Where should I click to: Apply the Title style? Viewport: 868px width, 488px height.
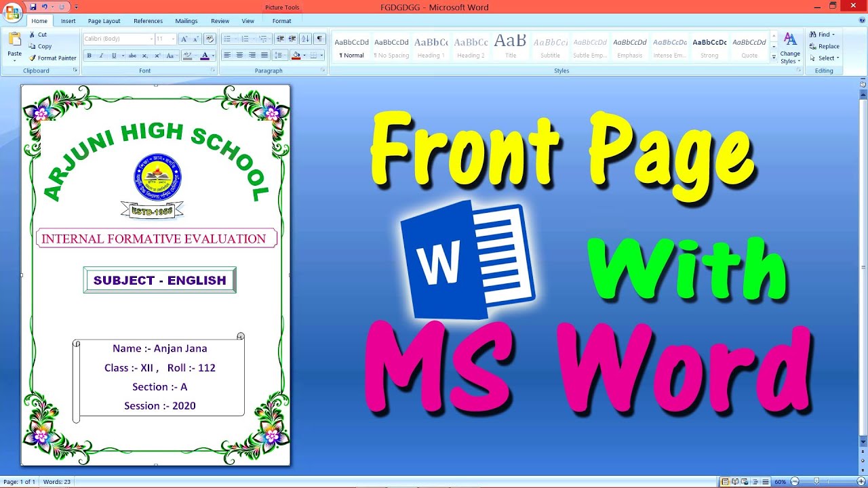point(511,47)
